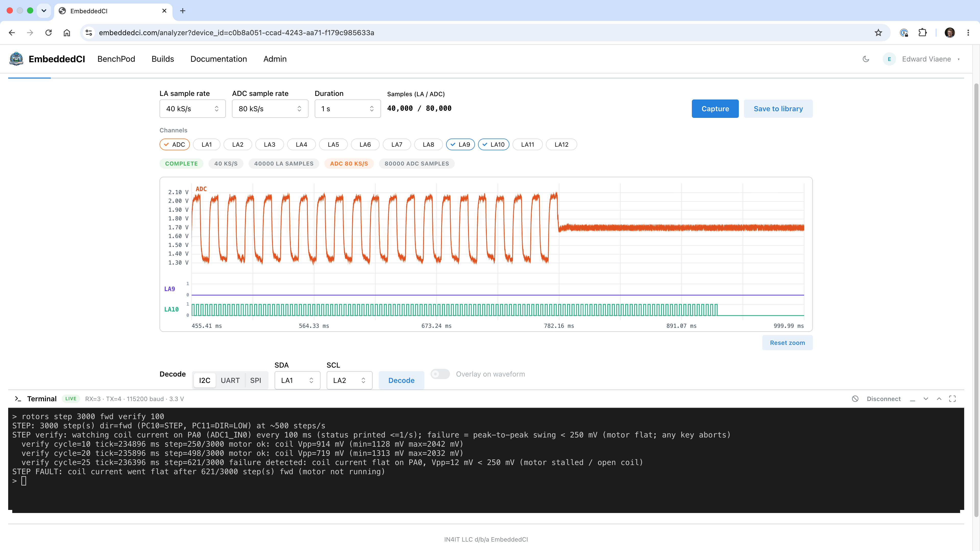This screenshot has height=551, width=980.
Task: Toggle the ADC channel chip
Action: 175,144
